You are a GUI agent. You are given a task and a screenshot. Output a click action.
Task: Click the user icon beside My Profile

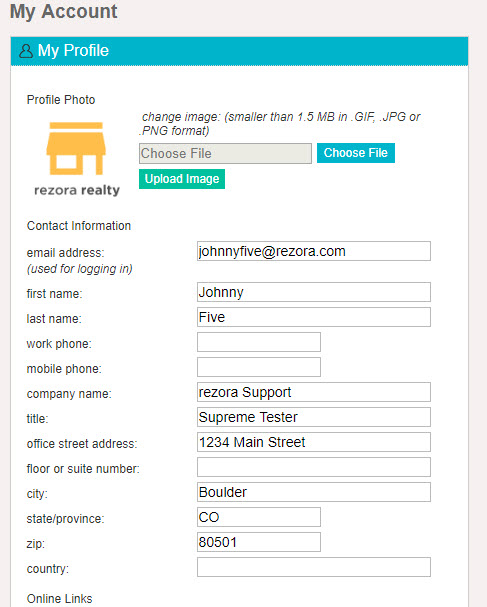point(26,51)
